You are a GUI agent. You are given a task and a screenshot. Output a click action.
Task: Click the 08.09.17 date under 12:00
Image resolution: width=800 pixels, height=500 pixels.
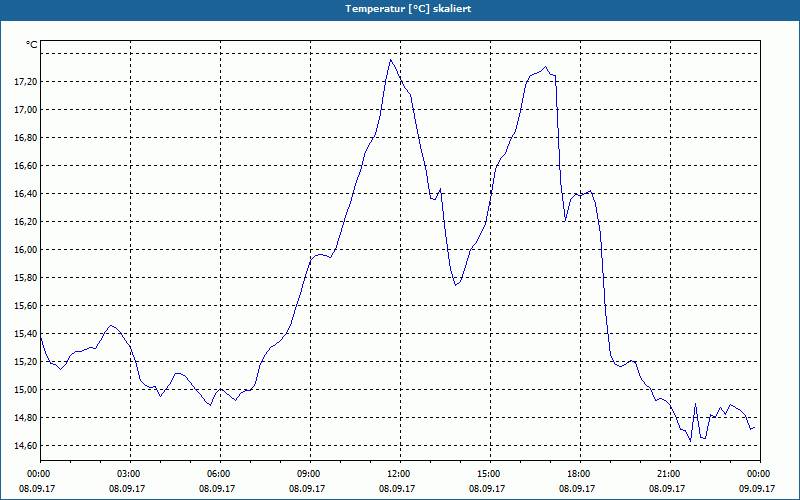point(397,488)
